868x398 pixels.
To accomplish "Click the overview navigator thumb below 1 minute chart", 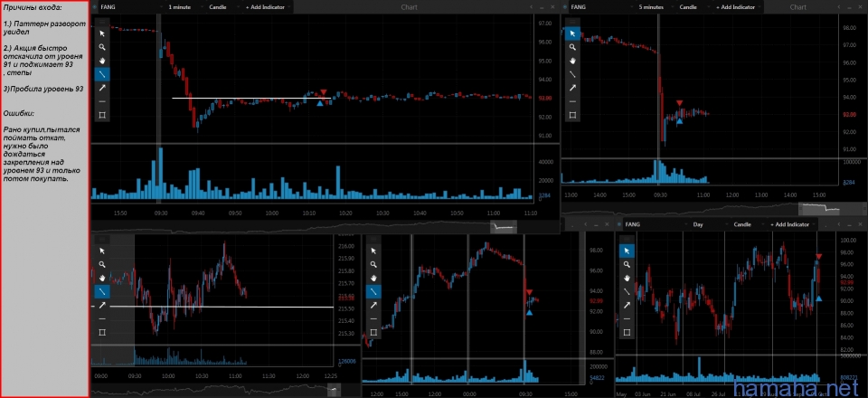I will click(504, 227).
